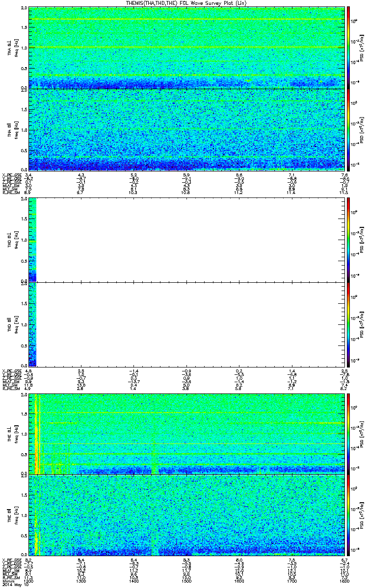Viewport: 368px width, 588px height.
Task: Click the 1800 time tick label
Action: (x=344, y=581)
